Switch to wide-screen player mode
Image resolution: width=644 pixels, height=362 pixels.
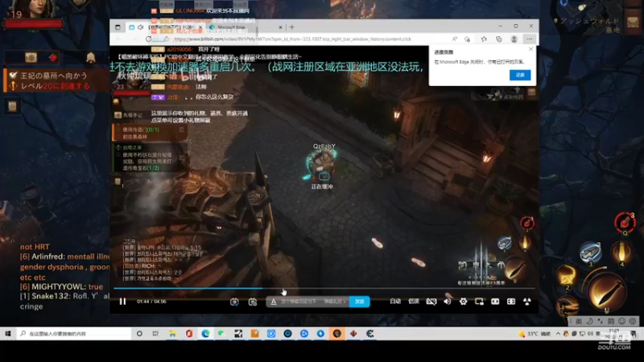[495, 301]
